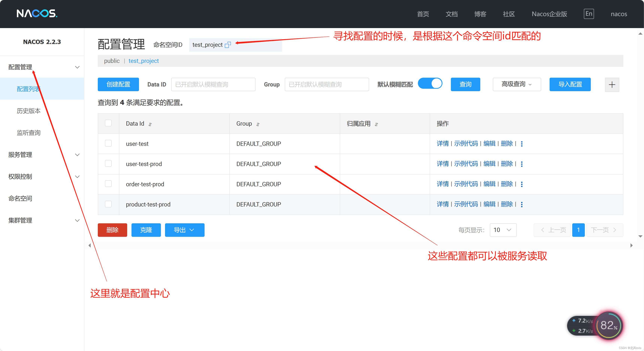Open more actions for user-test row
This screenshot has height=351, width=644.
(x=521, y=144)
